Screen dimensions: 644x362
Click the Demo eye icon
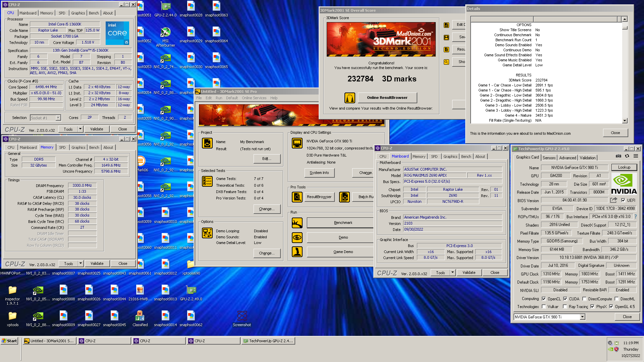pyautogui.click(x=297, y=238)
